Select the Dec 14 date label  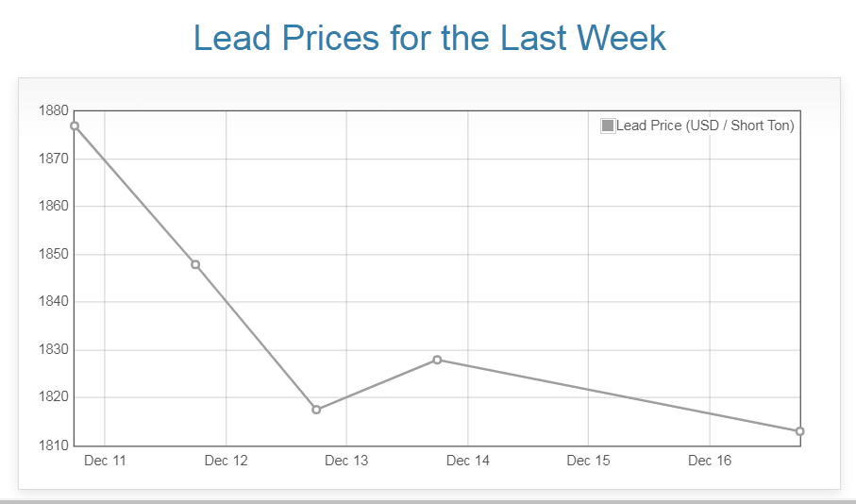(x=468, y=461)
